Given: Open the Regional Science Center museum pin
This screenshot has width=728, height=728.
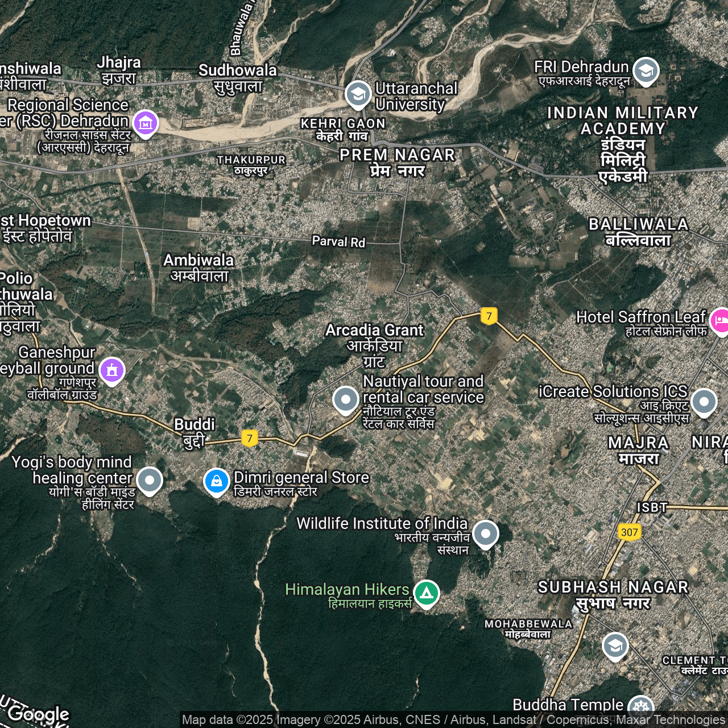Looking at the screenshot, I should point(145,122).
